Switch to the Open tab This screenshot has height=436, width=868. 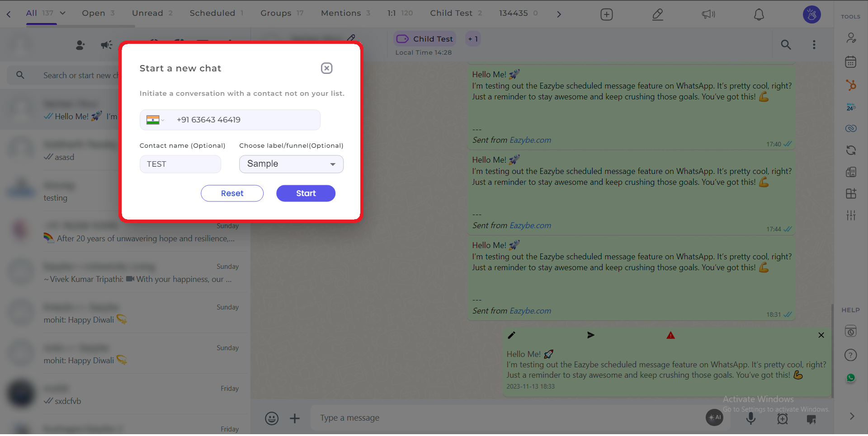[x=98, y=13]
